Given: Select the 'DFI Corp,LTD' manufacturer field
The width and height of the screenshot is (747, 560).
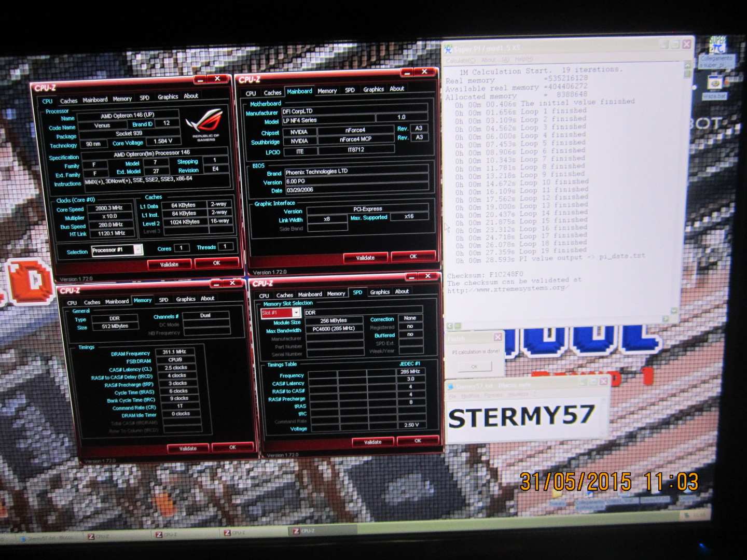Looking at the screenshot, I should pyautogui.click(x=355, y=110).
